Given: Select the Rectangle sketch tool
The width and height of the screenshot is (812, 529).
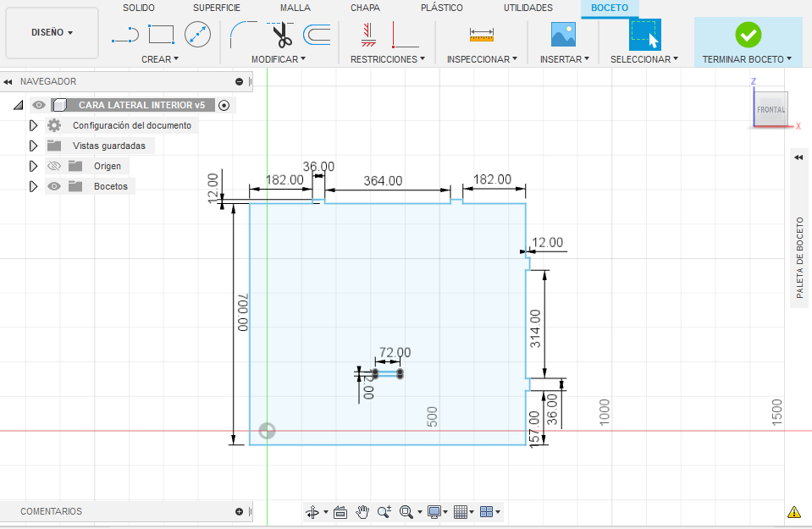Looking at the screenshot, I should [161, 35].
